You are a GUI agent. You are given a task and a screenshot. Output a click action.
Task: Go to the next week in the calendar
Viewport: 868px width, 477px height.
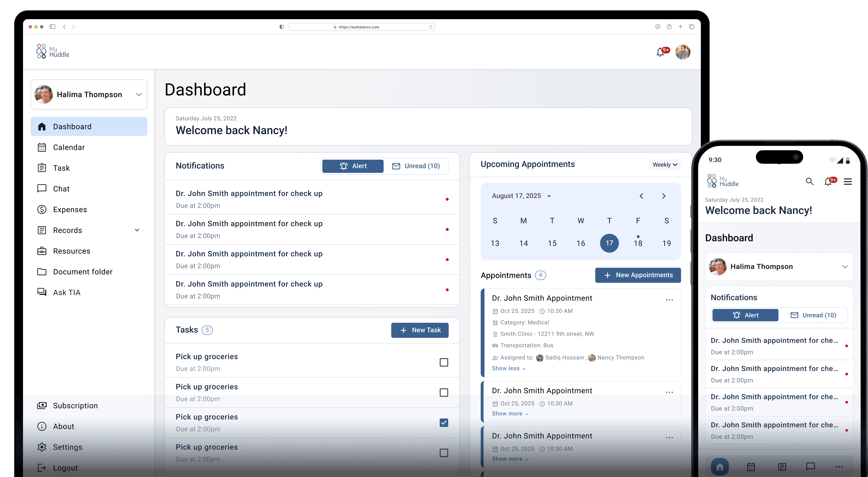(663, 196)
